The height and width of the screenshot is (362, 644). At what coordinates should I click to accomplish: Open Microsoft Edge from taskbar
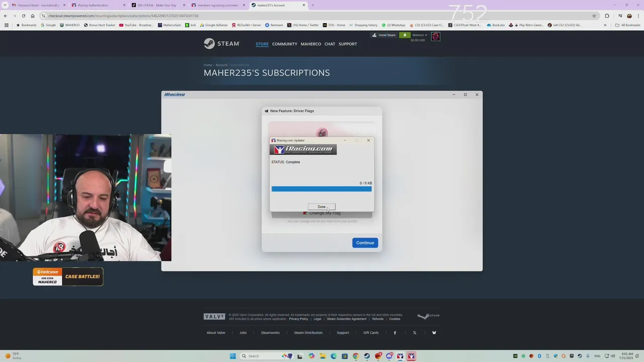(x=334, y=356)
